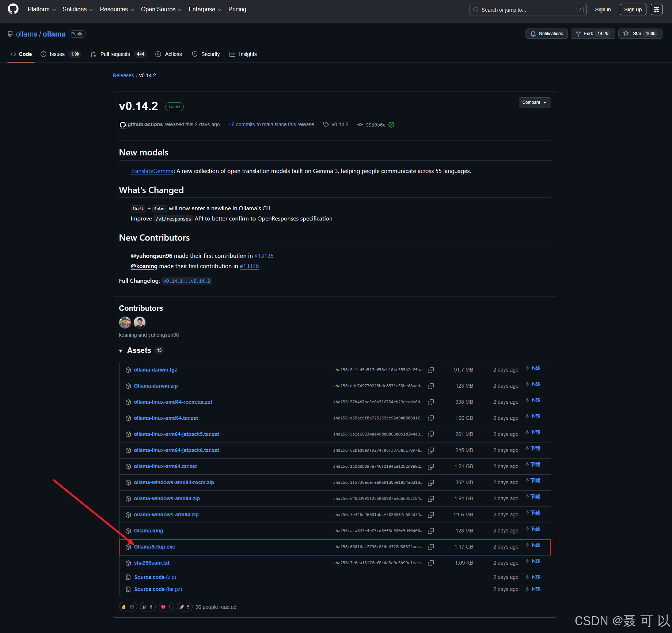672x633 pixels.
Task: Click the Sign up button
Action: (x=633, y=10)
